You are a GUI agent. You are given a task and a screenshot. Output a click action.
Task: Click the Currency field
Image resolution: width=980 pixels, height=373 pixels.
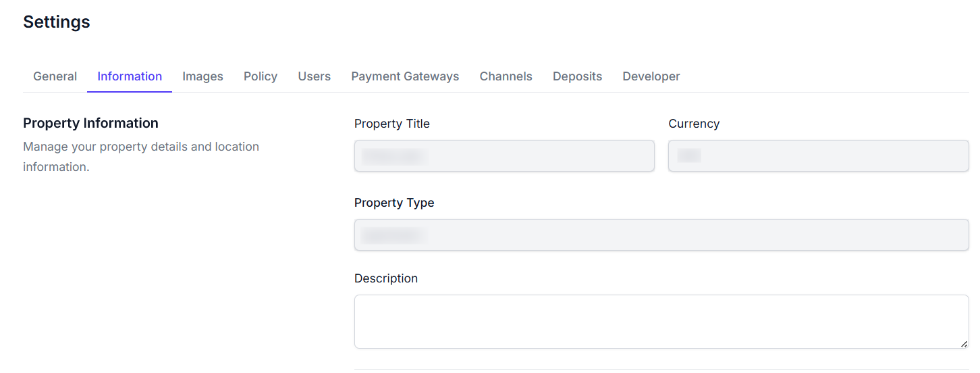point(818,156)
